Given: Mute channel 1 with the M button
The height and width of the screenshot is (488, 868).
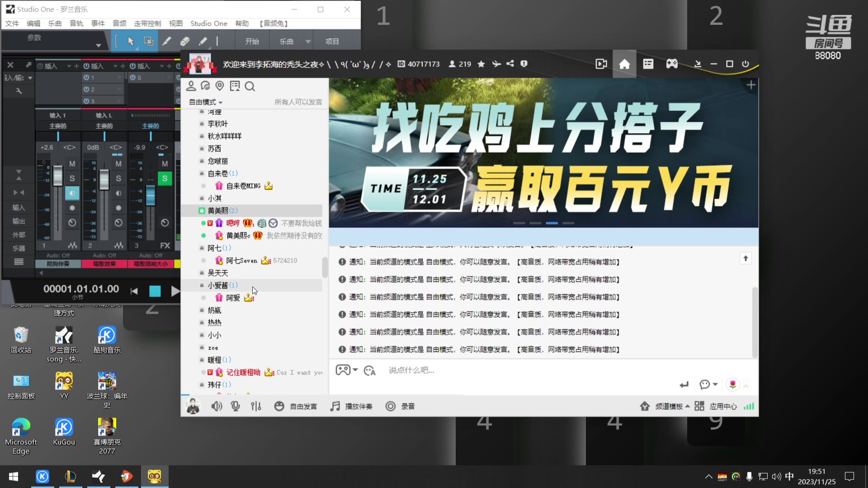Looking at the screenshot, I should point(72,163).
